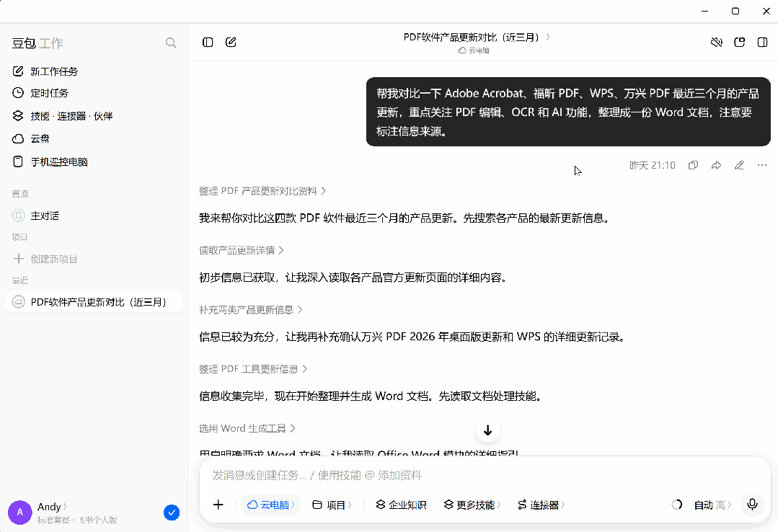Toggle the right side panel icon

[763, 43]
